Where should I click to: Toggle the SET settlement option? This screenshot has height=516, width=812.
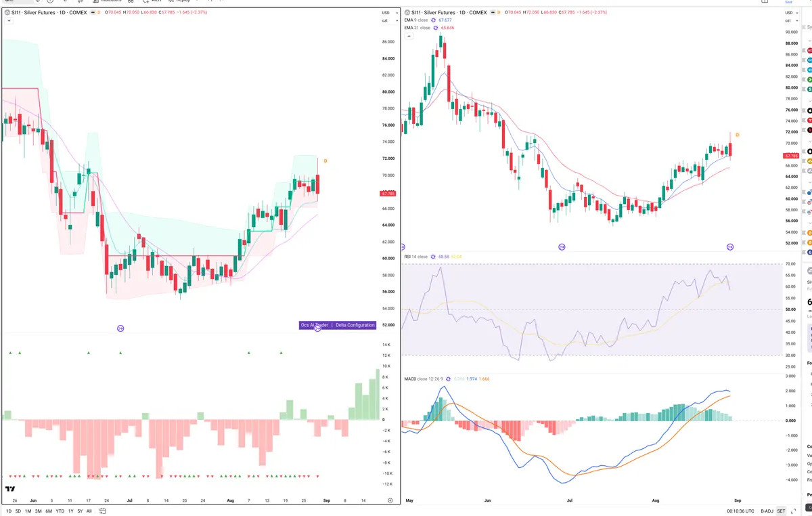click(781, 511)
